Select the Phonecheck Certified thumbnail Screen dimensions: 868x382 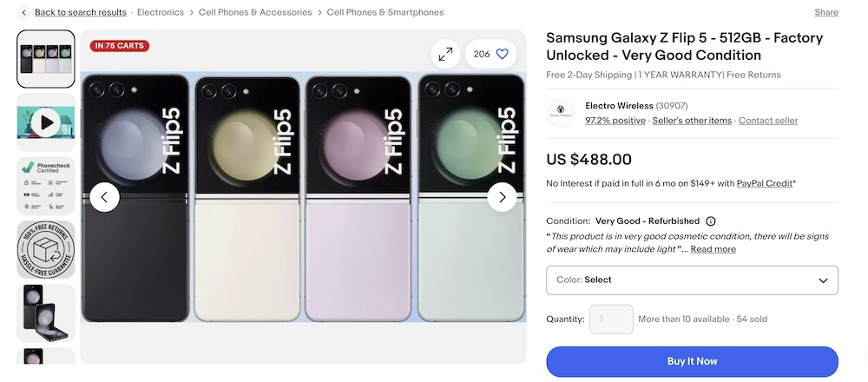click(46, 186)
